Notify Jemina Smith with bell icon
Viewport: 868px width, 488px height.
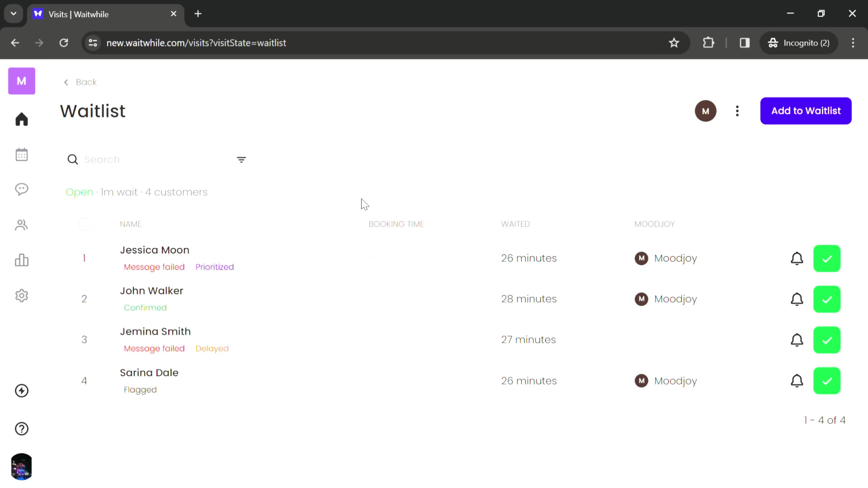(797, 340)
